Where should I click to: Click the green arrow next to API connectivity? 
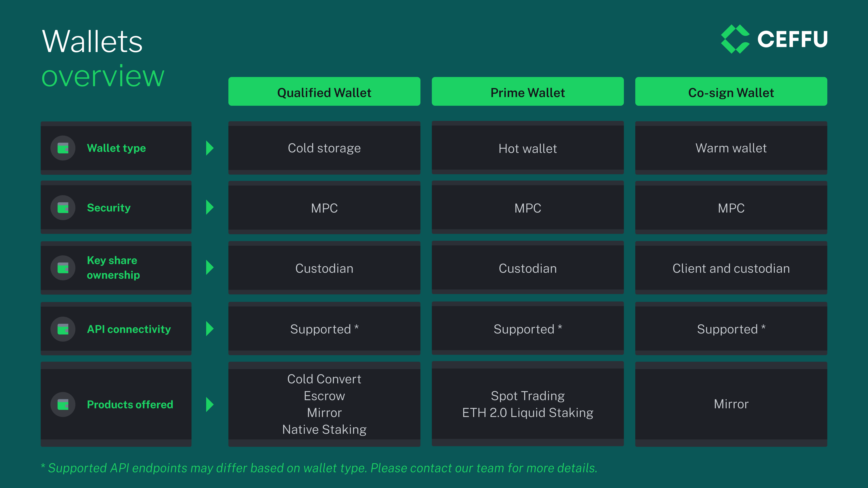[210, 328]
